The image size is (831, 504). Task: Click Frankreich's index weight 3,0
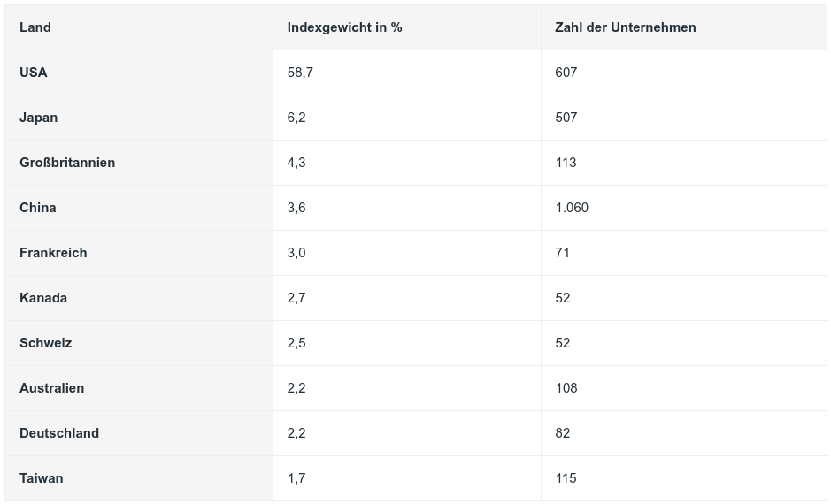coord(296,253)
